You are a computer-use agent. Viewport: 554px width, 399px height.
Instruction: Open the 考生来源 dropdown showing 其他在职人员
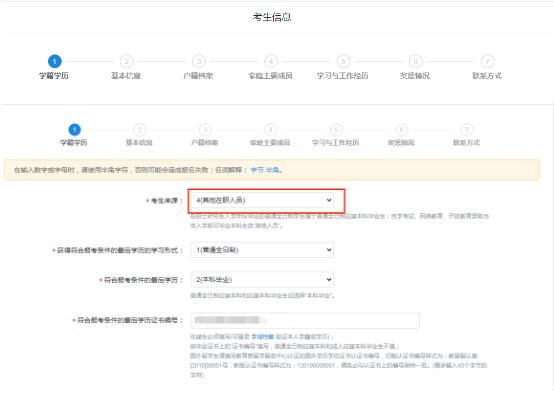click(x=262, y=200)
